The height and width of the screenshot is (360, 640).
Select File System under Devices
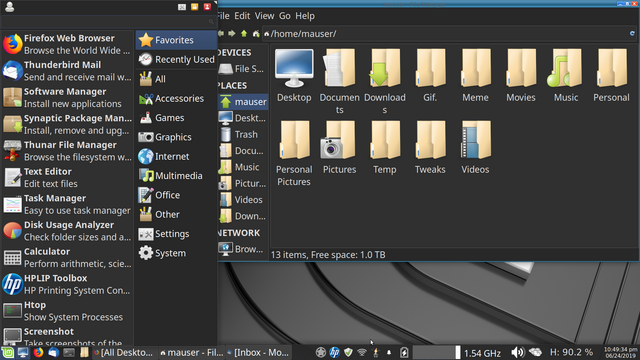click(243, 69)
